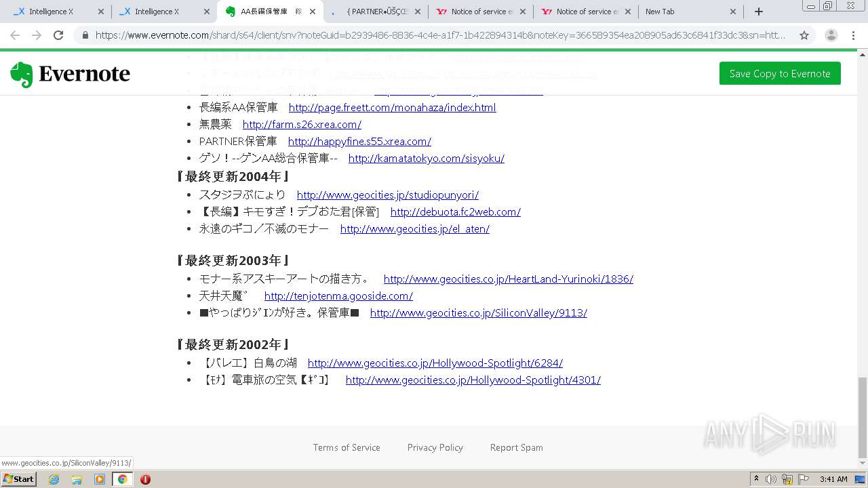Click the 長編系AA保管庫 list text
The width and height of the screenshot is (868, 488).
tap(238, 107)
